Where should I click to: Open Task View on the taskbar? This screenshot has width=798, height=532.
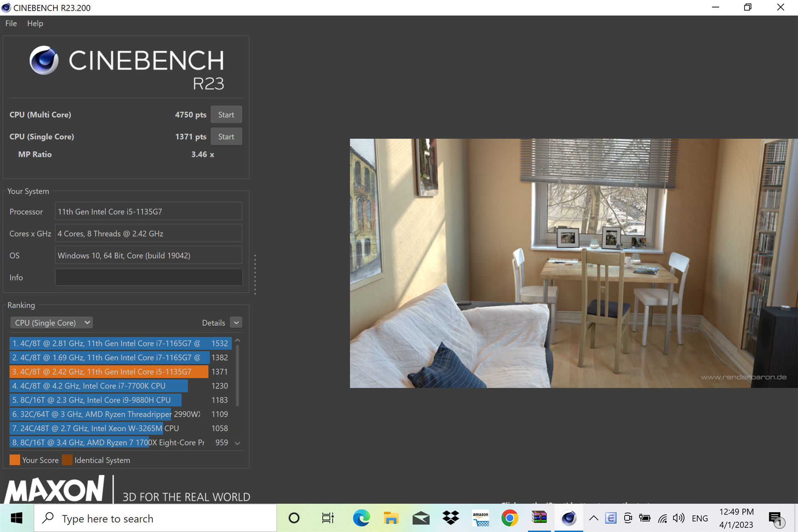coord(328,518)
